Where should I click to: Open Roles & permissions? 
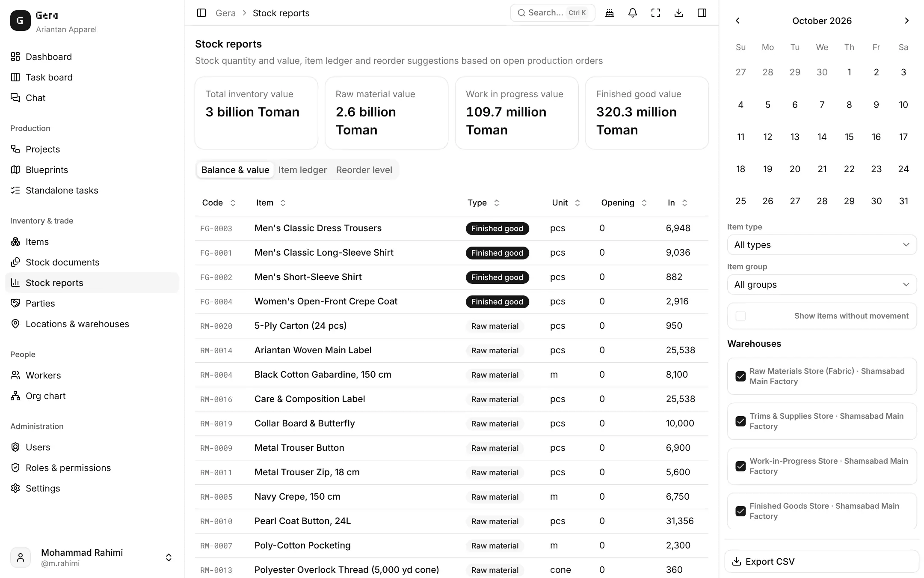(92, 468)
